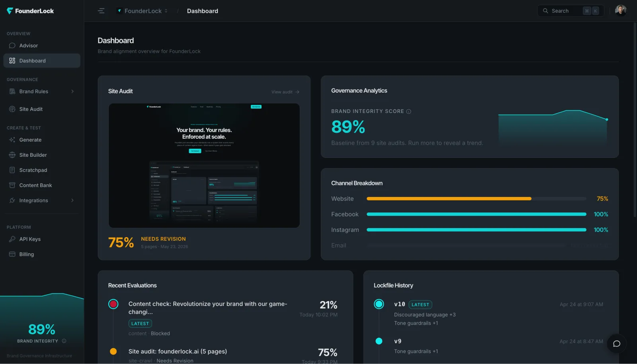Open the View audit link
The height and width of the screenshot is (364, 637).
(285, 92)
